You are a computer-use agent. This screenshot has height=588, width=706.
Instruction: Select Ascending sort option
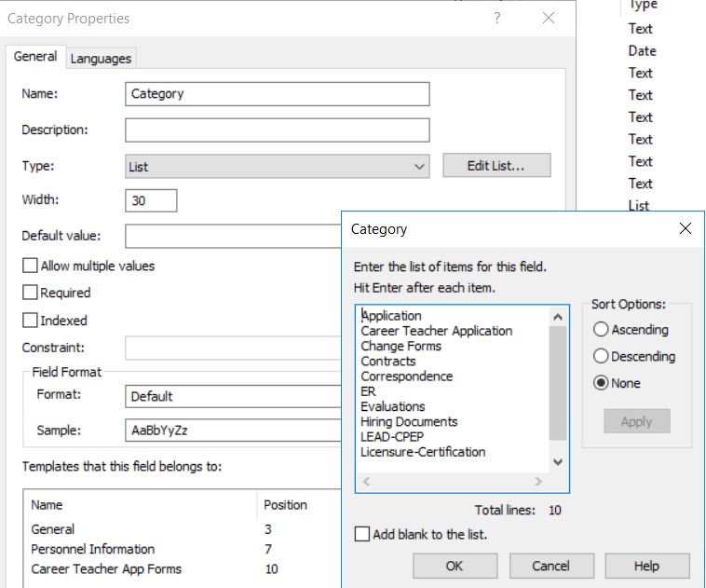pos(601,329)
